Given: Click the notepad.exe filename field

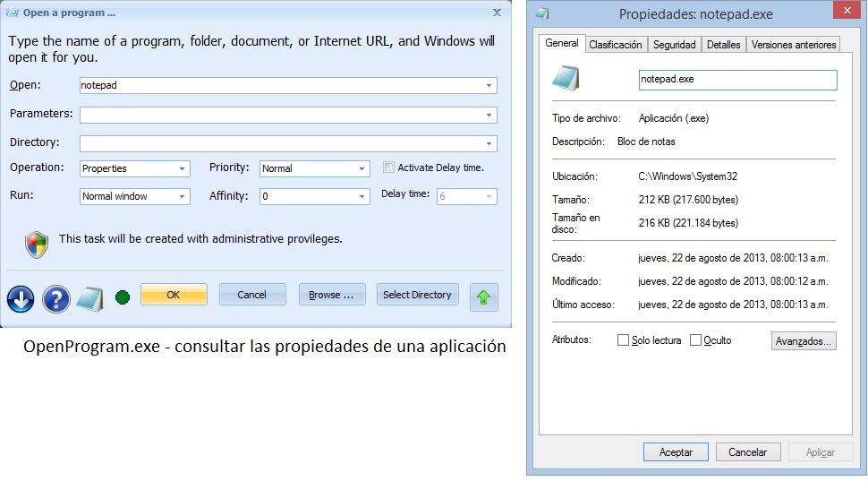Looking at the screenshot, I should pyautogui.click(x=738, y=80).
